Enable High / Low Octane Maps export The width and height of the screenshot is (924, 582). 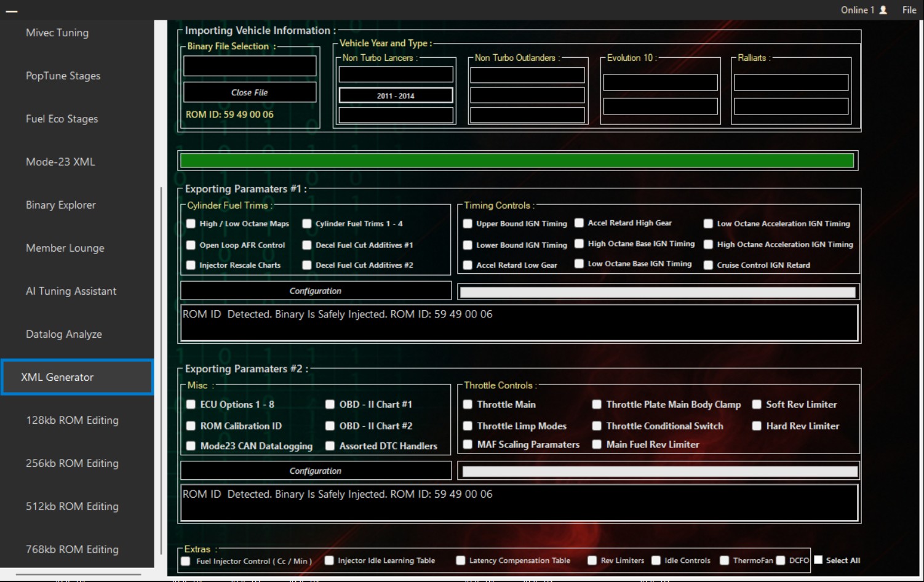(191, 223)
